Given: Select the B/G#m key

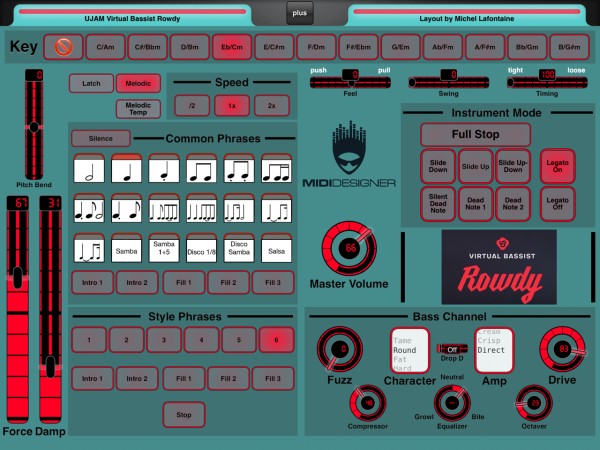Looking at the screenshot, I should 569,47.
